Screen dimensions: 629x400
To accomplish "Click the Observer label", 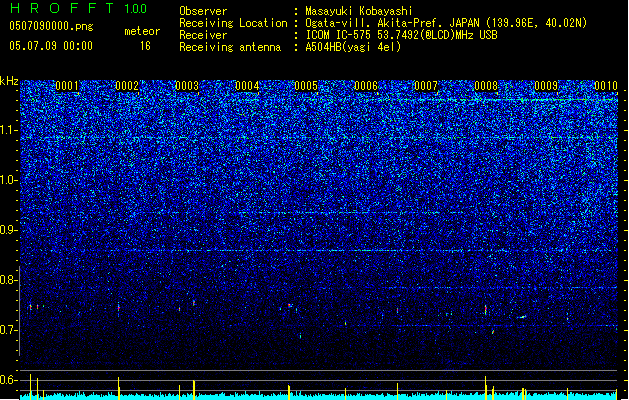I will (203, 11).
